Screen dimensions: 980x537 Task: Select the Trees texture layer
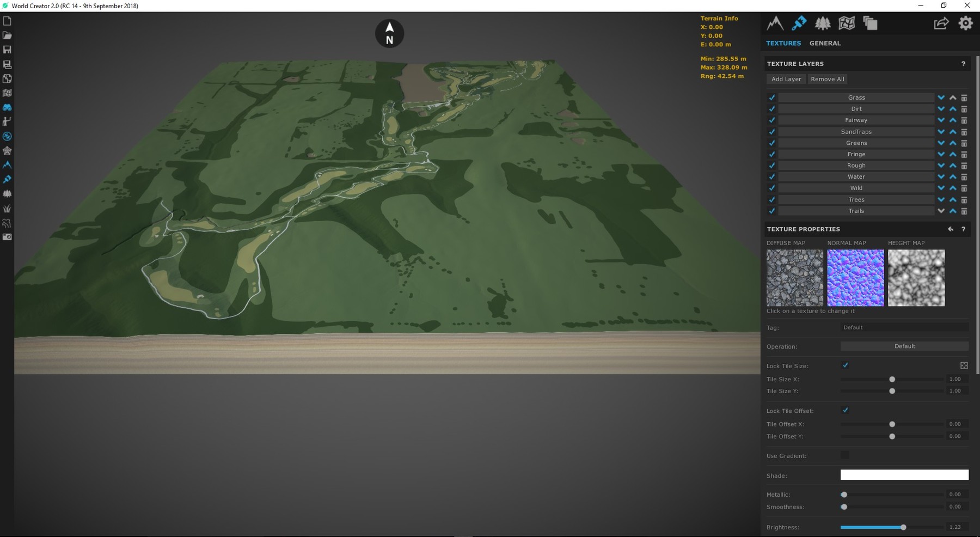tap(856, 199)
